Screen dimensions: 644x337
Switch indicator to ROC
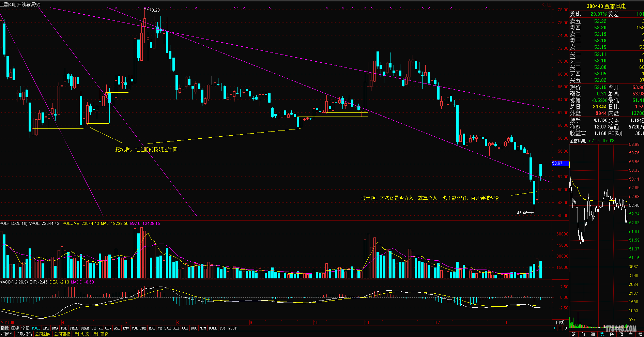tap(194, 328)
